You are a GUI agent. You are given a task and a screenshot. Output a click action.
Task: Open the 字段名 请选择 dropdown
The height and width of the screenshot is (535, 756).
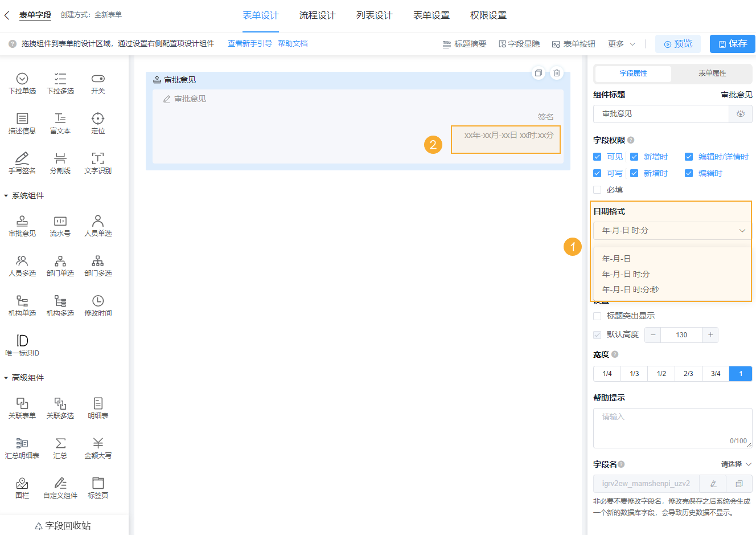(732, 464)
